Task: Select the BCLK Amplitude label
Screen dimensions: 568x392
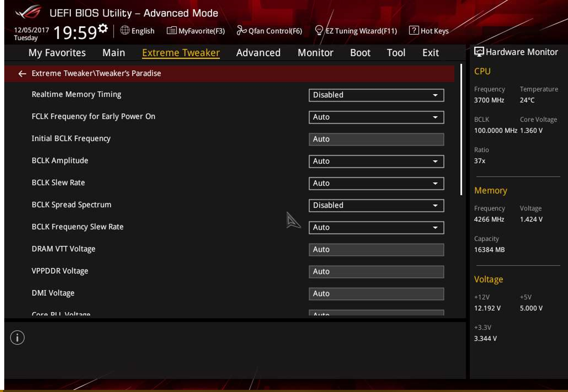Action: tap(60, 161)
